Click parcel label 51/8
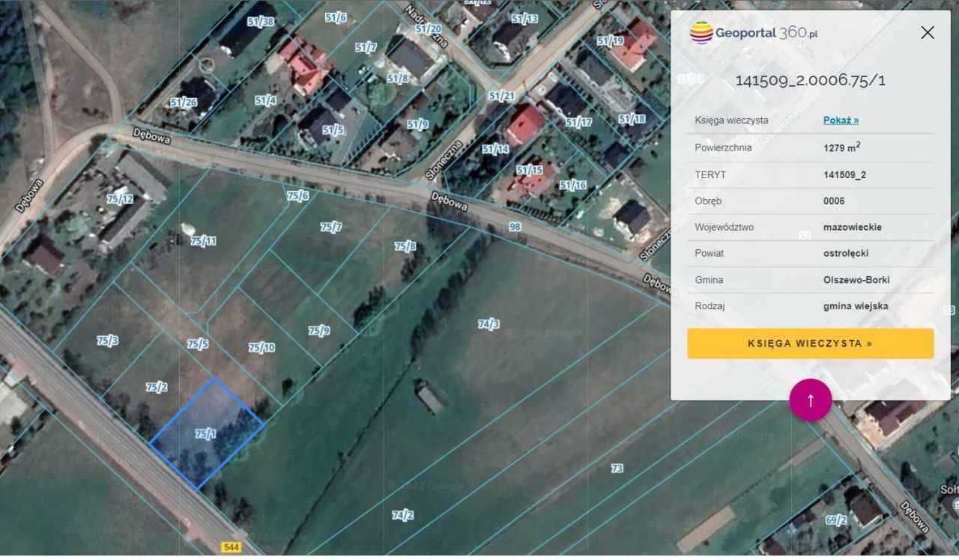Viewport: 959px width, 560px height. 398,78
